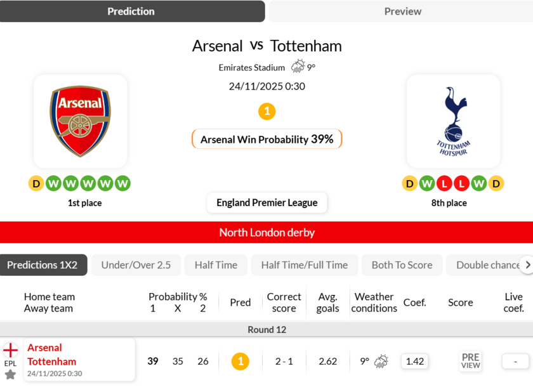
Task: Switch to the Preview tab
Action: click(x=402, y=11)
